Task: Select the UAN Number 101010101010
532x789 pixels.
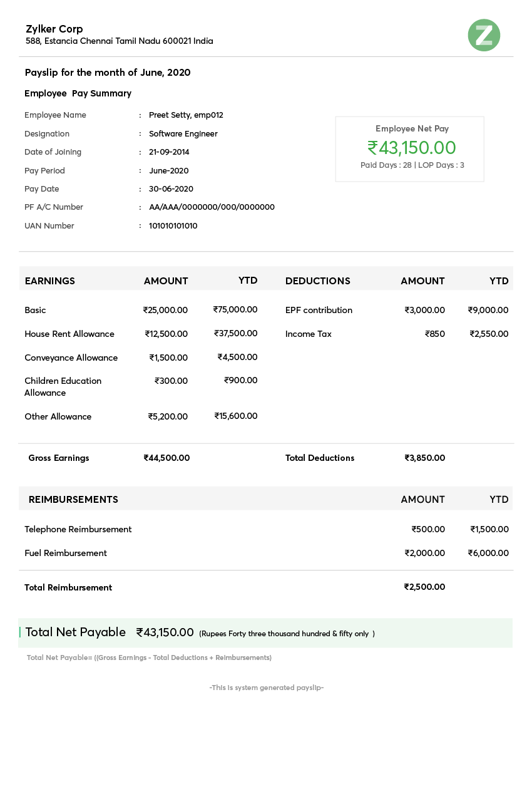Action: pos(174,225)
